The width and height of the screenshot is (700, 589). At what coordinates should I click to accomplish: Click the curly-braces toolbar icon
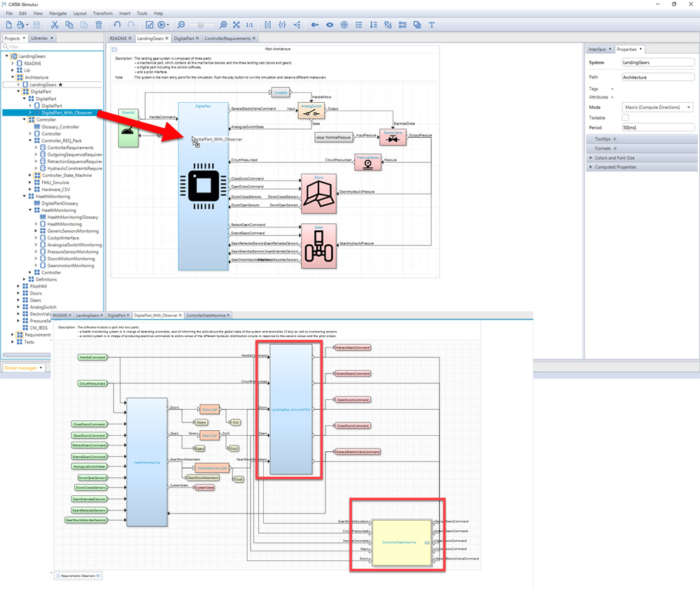[x=282, y=25]
